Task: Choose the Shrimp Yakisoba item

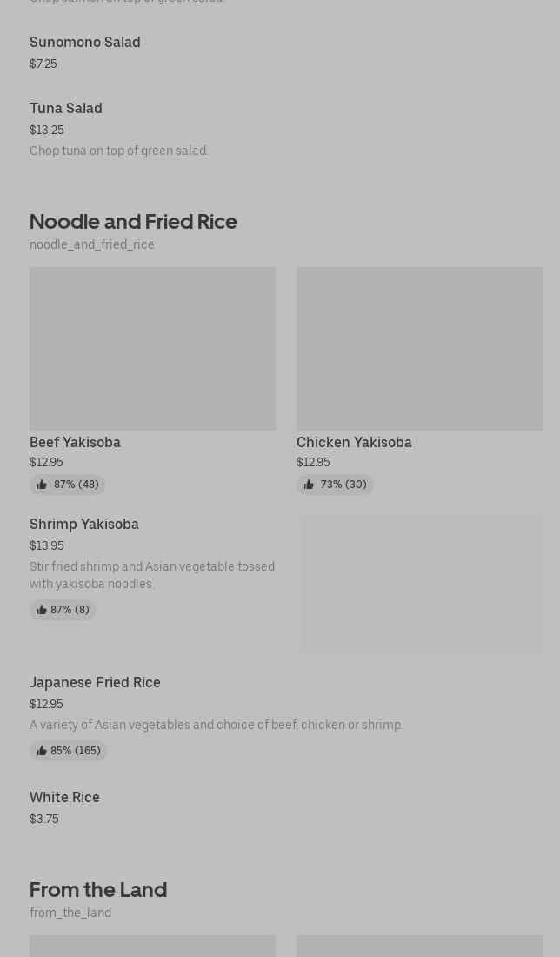Action: [x=84, y=525]
